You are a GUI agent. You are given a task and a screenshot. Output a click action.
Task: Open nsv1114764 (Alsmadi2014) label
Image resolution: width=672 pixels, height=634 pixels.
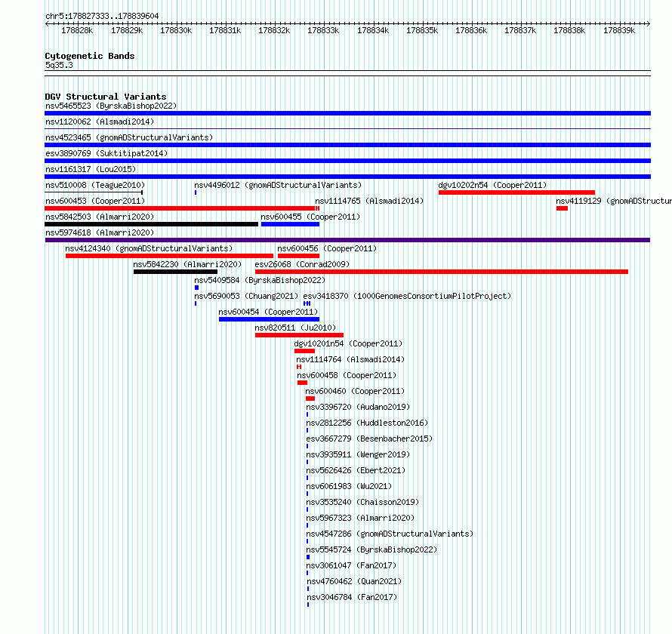tap(350, 359)
